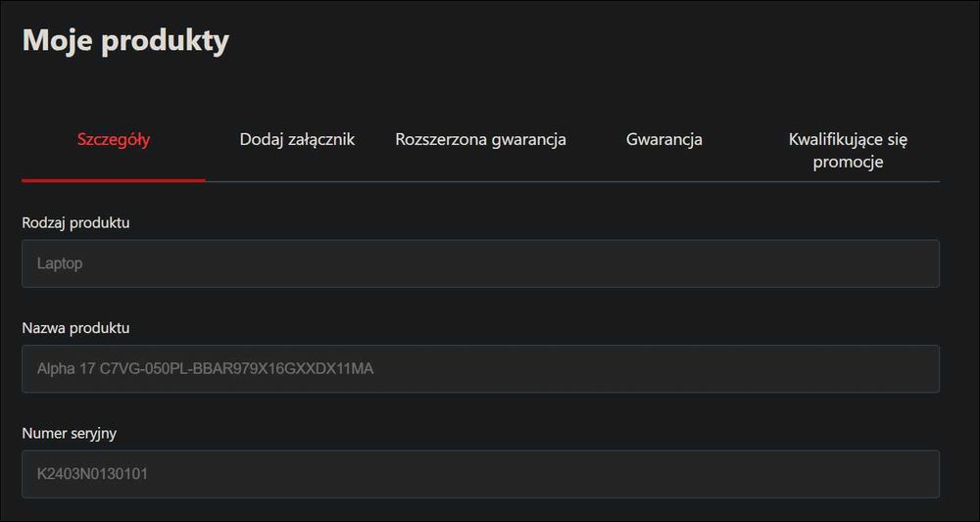Switch to the Szczegóły tab

tap(114, 139)
